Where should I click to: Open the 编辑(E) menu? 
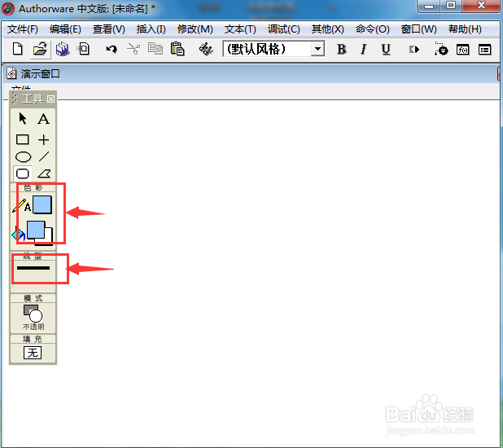(x=65, y=29)
